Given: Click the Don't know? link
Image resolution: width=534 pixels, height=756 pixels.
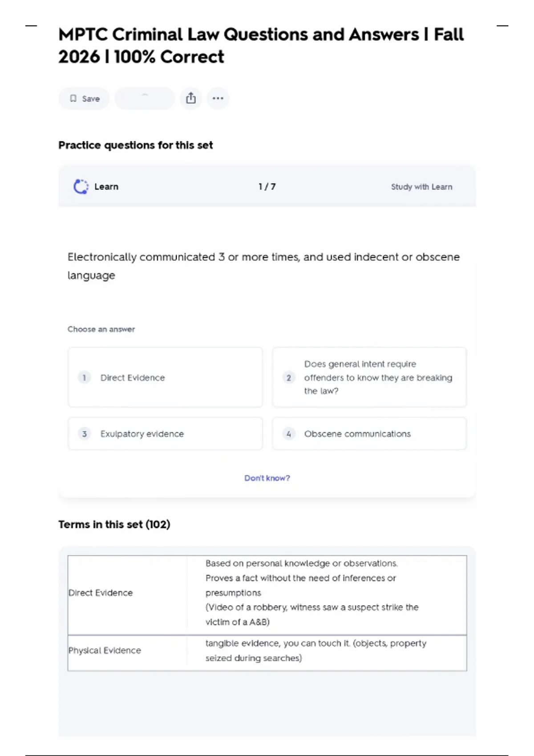Looking at the screenshot, I should tap(267, 478).
